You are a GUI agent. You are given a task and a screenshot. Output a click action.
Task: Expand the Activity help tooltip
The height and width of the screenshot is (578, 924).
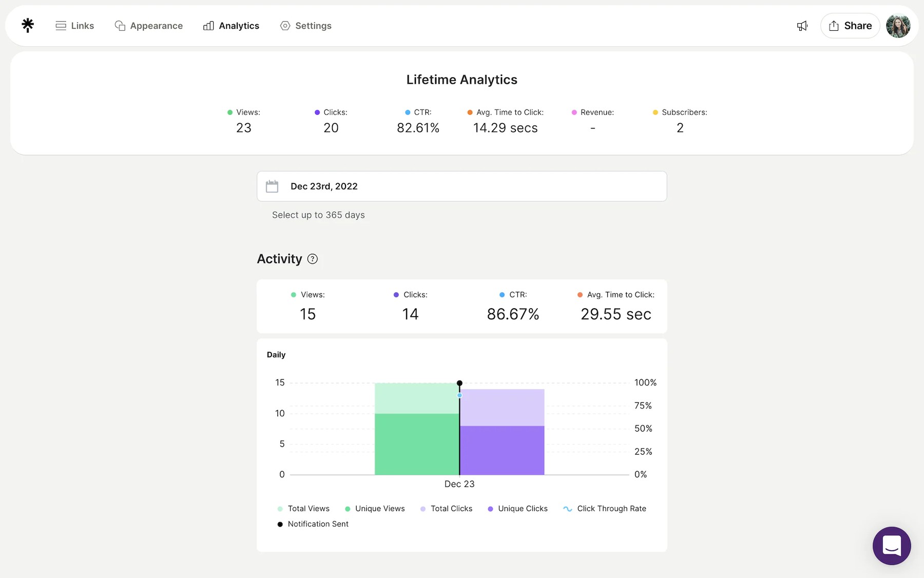(313, 259)
